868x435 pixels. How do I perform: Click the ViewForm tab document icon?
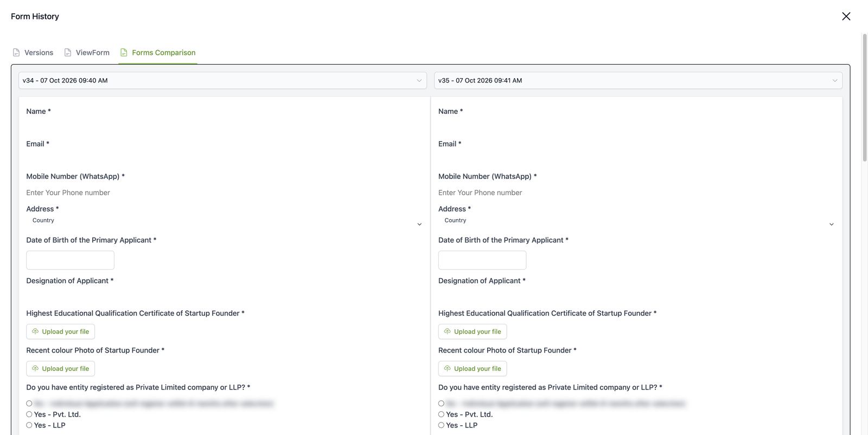pyautogui.click(x=68, y=53)
